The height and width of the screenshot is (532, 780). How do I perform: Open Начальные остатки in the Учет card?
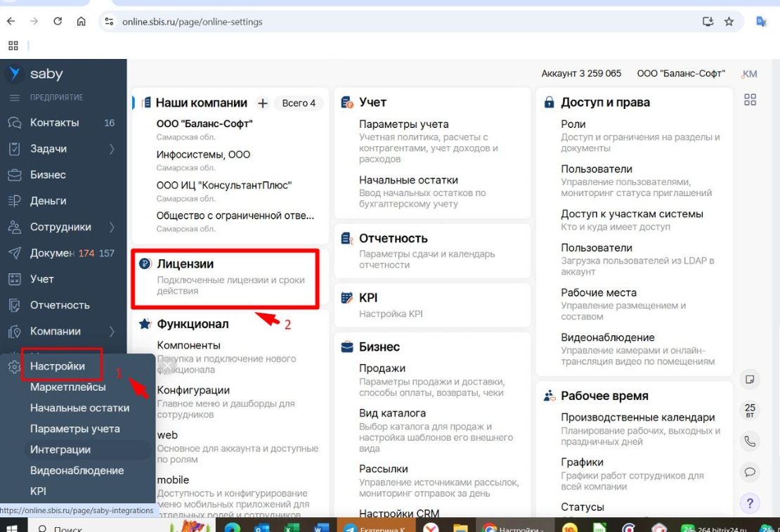click(408, 180)
